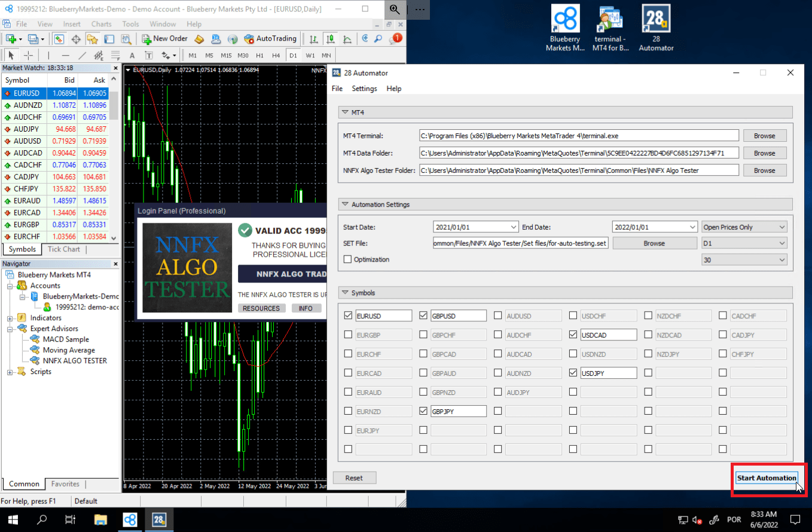
Task: Click the SET File path field
Action: click(x=521, y=244)
